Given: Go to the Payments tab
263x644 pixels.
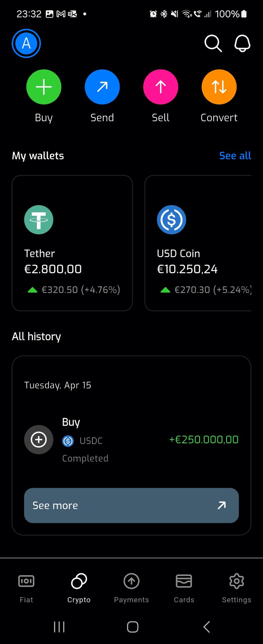Looking at the screenshot, I should coord(131,588).
